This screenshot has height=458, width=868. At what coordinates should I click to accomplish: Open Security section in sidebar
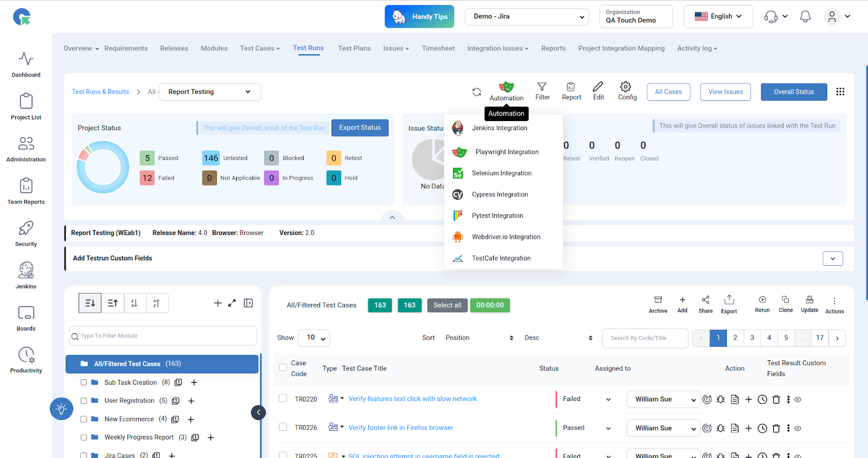(26, 233)
